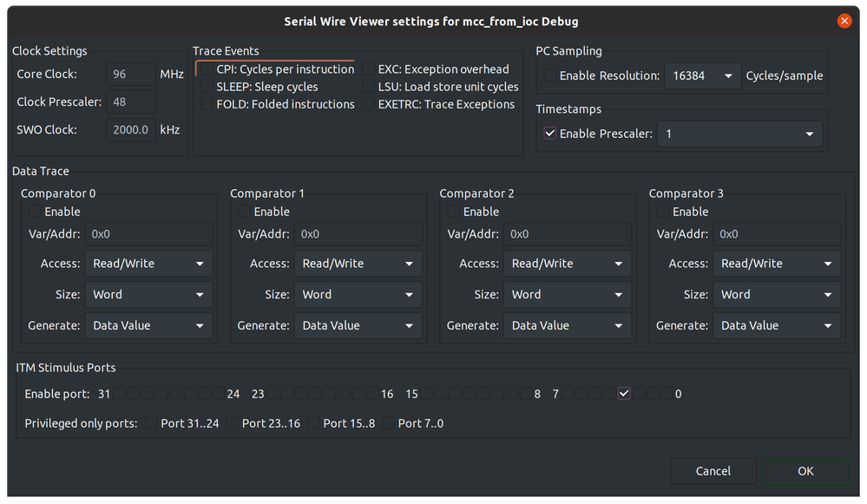Check privileged only Port 31..24
Image resolution: width=867 pixels, height=504 pixels.
(x=151, y=423)
